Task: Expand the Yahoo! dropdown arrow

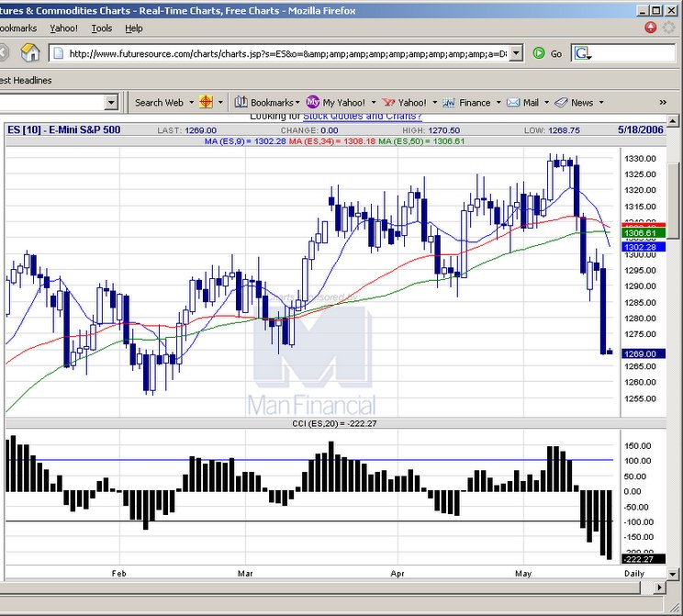Action: coord(435,103)
